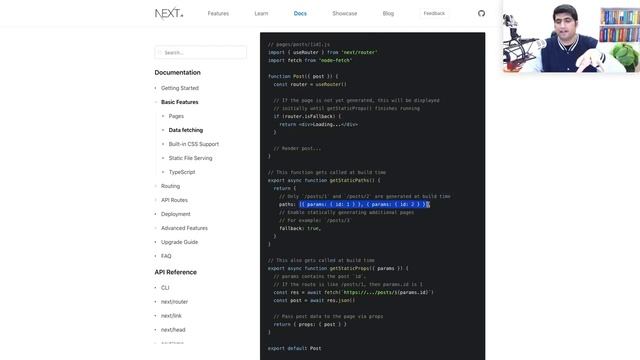This screenshot has height=360, width=640.
Task: Expand Advanced Features section
Action: [x=184, y=228]
